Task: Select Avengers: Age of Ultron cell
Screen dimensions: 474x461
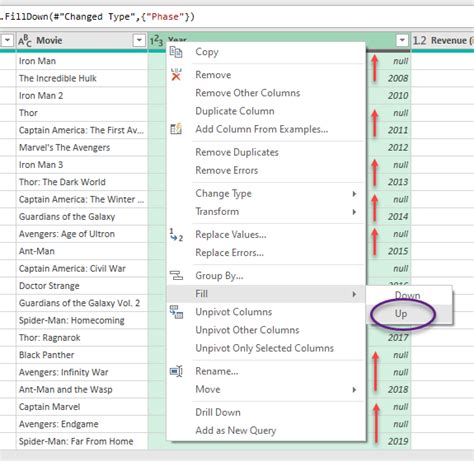Action: (82, 234)
